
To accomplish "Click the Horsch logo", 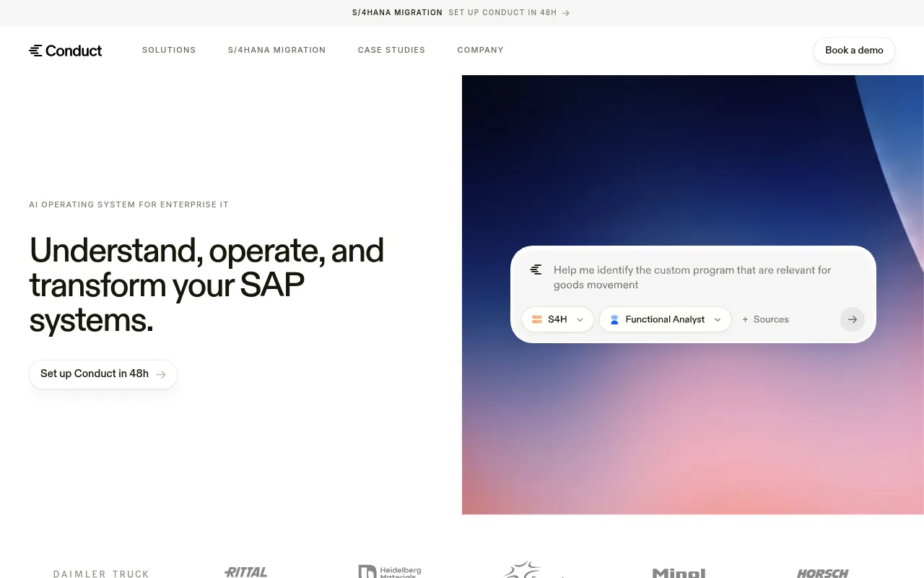I will click(823, 573).
